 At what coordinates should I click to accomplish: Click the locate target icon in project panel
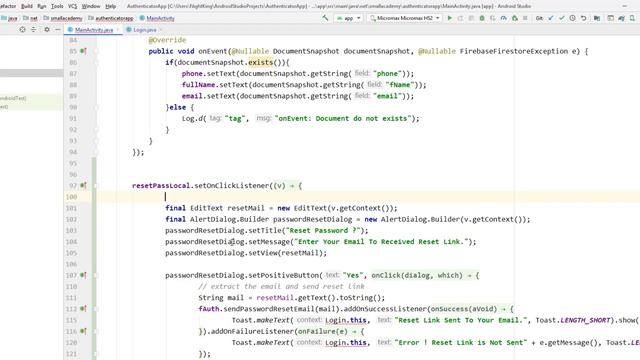pyautogui.click(x=22, y=29)
